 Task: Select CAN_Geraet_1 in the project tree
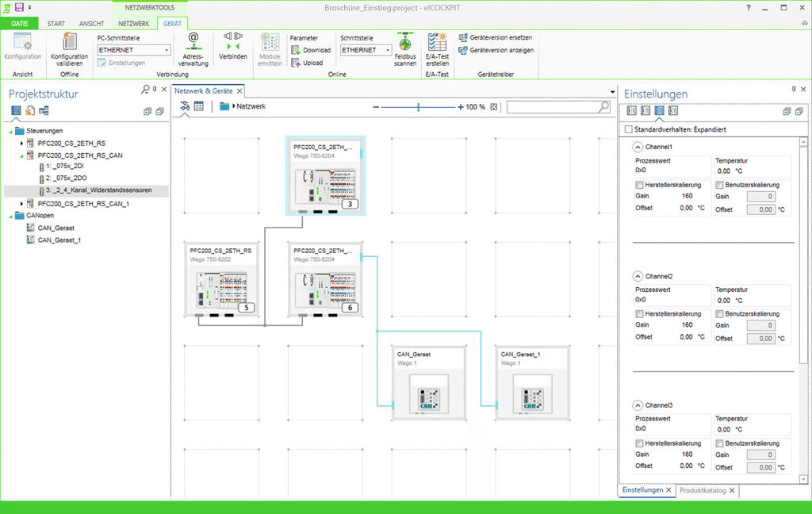(59, 240)
